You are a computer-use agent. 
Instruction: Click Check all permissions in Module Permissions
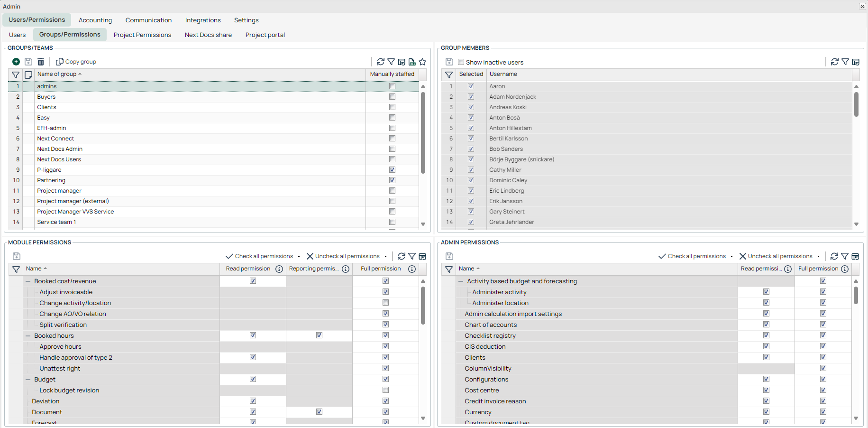259,256
